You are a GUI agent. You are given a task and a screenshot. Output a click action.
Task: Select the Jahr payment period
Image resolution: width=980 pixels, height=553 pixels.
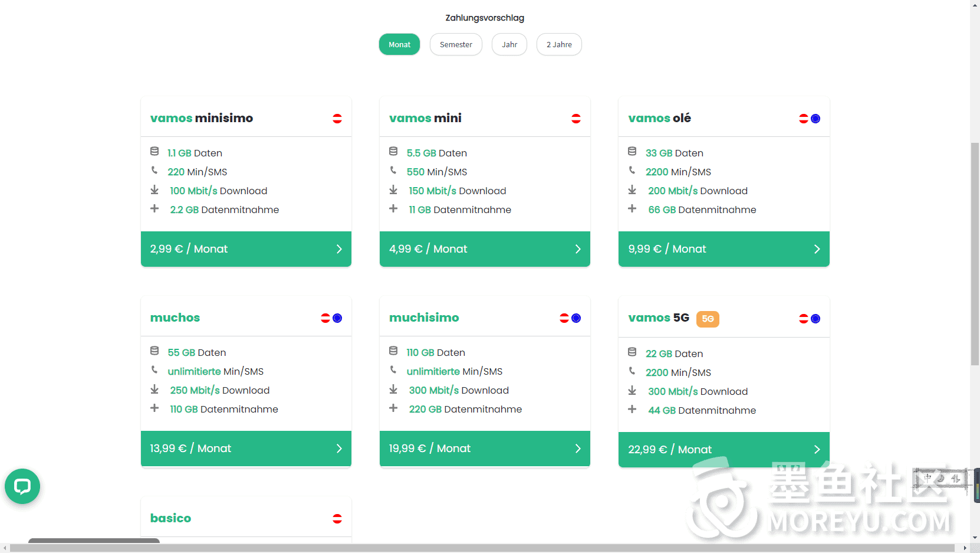(509, 44)
